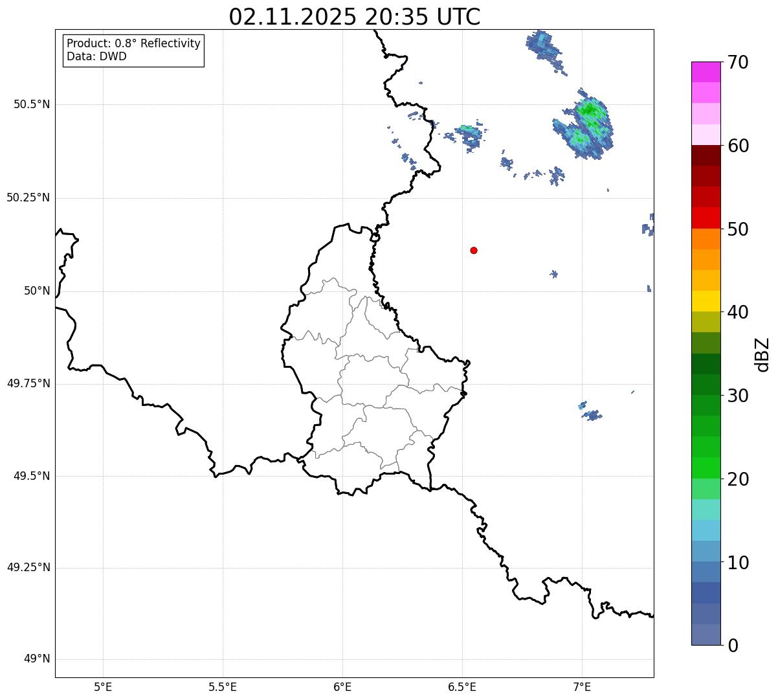Select the bright red swatch above 50 dBZ
Image resolution: width=778 pixels, height=700 pixels.
point(706,218)
